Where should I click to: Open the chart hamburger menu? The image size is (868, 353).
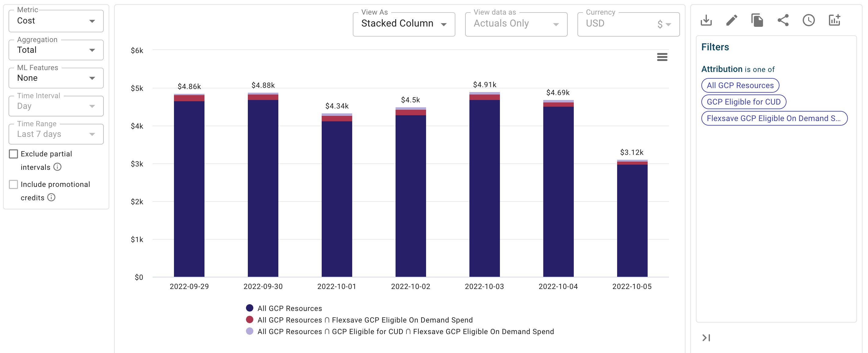[662, 57]
